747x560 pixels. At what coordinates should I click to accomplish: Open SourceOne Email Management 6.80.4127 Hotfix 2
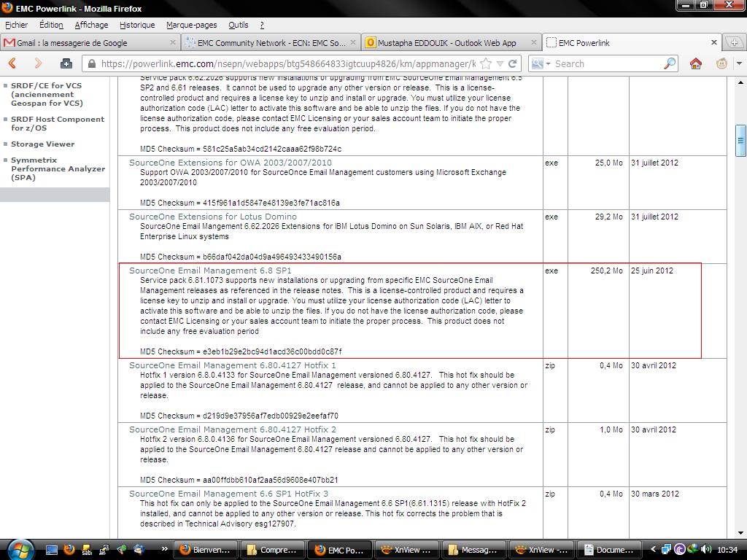233,429
